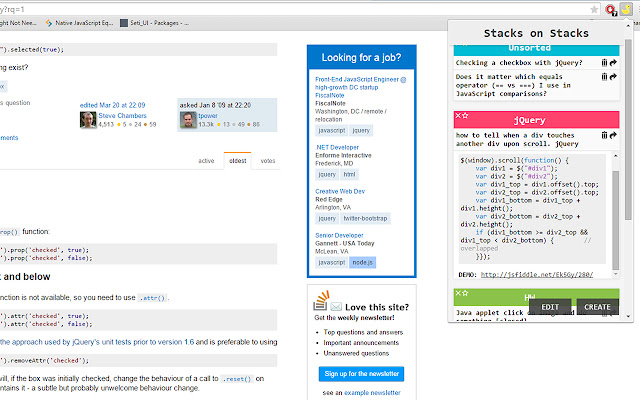Open the Seti_UI - Packages bookmark
The width and height of the screenshot is (640, 400).
[x=154, y=23]
